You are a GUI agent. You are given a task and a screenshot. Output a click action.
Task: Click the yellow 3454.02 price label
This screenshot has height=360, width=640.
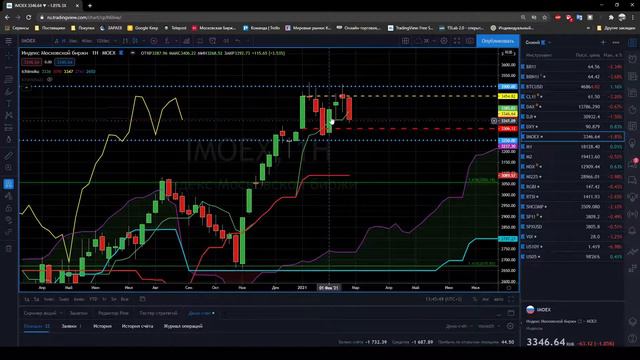pyautogui.click(x=508, y=96)
